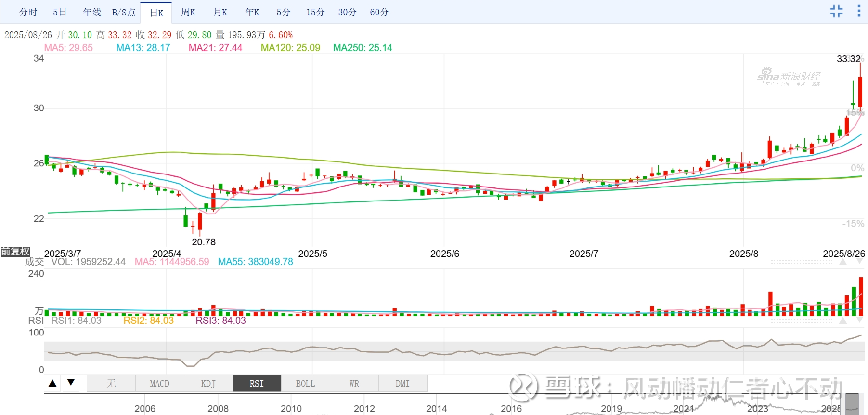Click year 2023 on the overview timeline
The height and width of the screenshot is (415, 868).
(758, 409)
